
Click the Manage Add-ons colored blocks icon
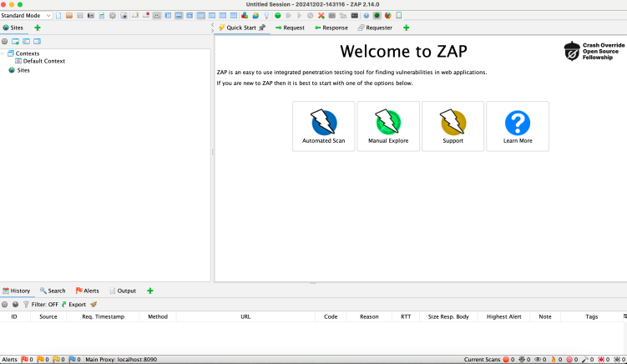pos(245,16)
